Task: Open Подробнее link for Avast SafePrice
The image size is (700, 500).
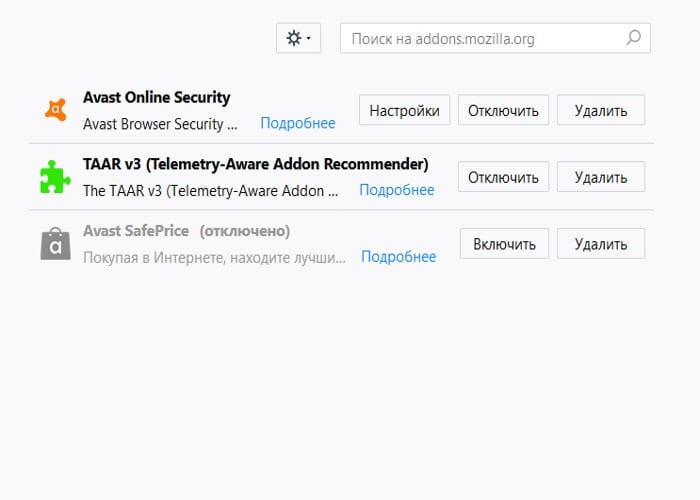Action: [399, 257]
